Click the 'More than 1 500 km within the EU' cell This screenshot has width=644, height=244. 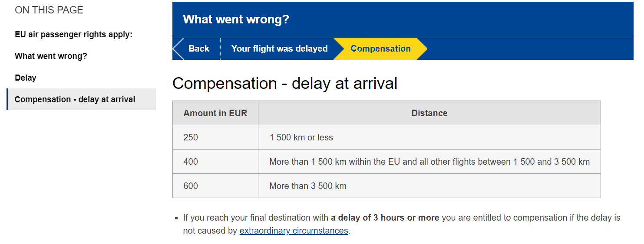pyautogui.click(x=429, y=162)
